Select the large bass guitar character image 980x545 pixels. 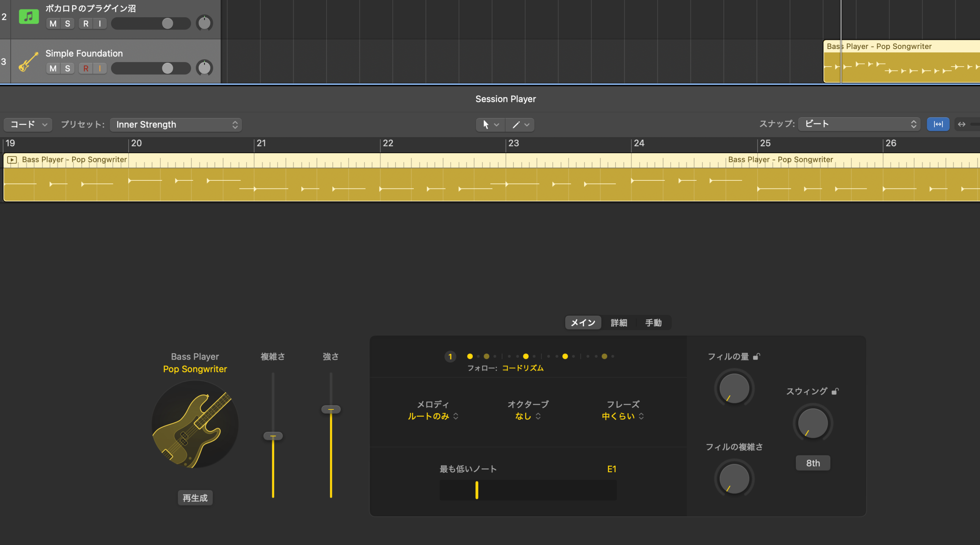[x=195, y=424]
